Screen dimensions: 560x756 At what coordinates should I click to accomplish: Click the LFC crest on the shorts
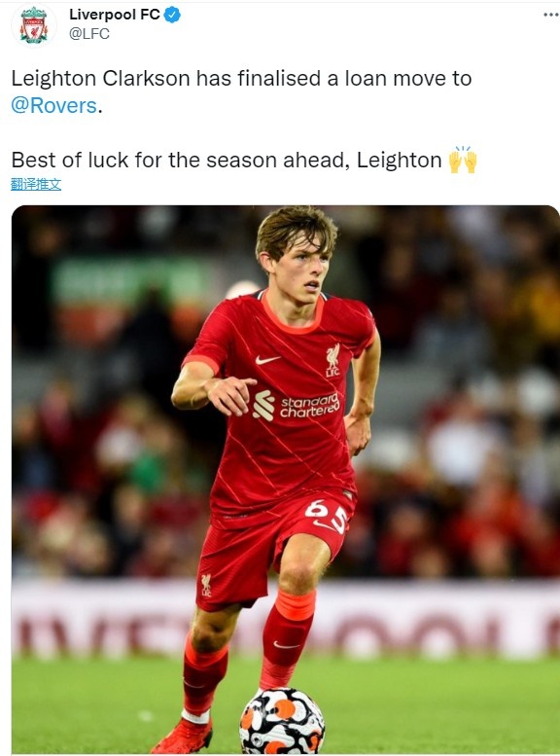click(206, 586)
